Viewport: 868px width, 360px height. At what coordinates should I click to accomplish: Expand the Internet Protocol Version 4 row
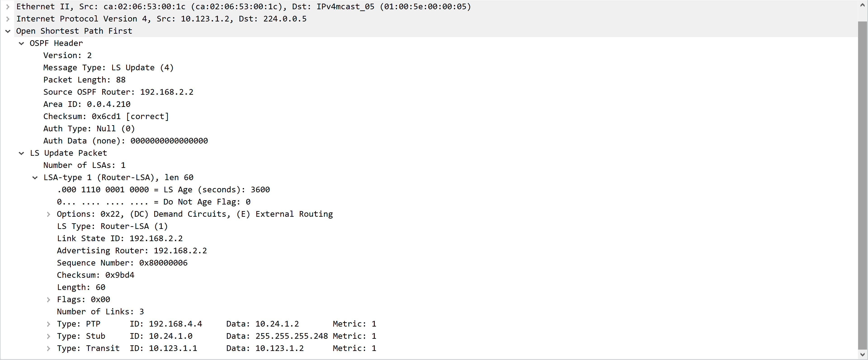(x=8, y=19)
